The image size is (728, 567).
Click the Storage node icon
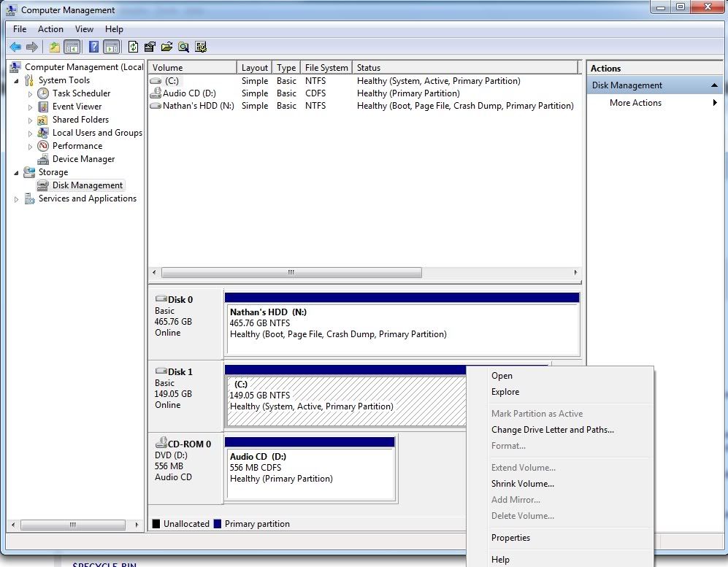29,172
